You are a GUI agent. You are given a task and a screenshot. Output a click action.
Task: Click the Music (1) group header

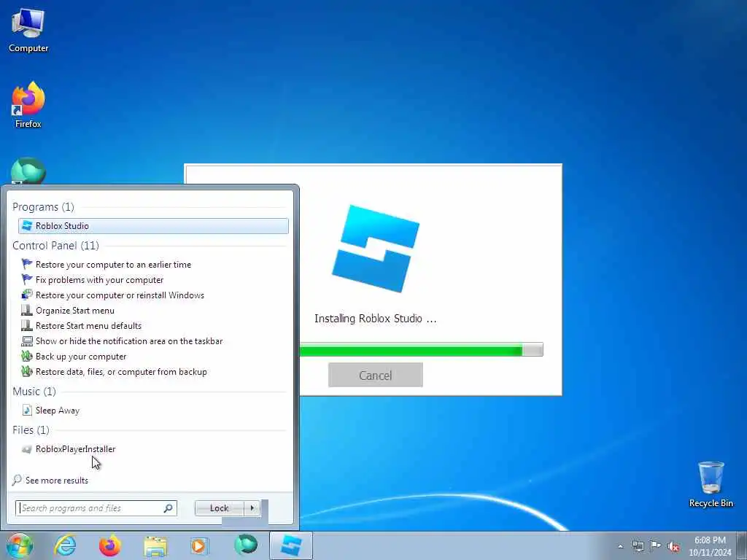(34, 391)
